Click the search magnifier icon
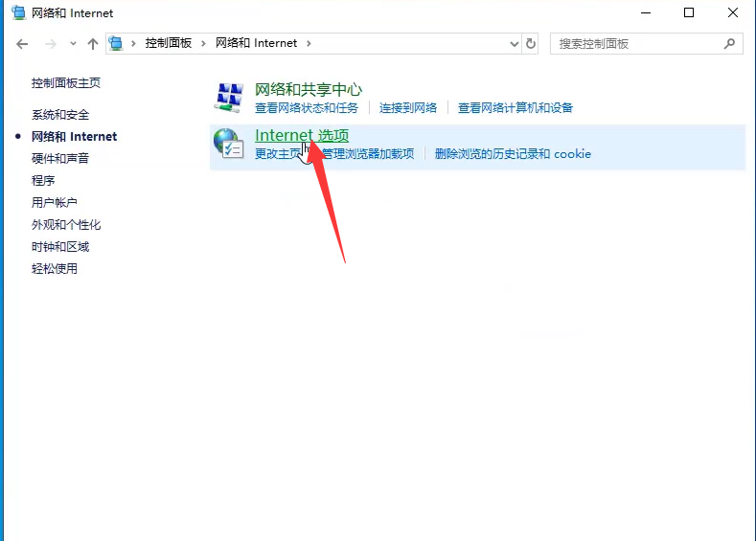The image size is (756, 541). point(730,44)
